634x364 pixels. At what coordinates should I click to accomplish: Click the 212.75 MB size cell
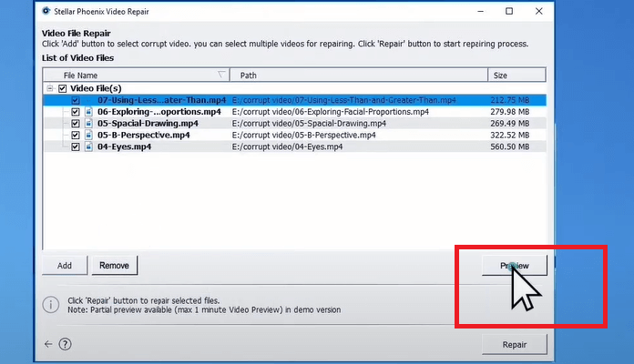tap(510, 100)
